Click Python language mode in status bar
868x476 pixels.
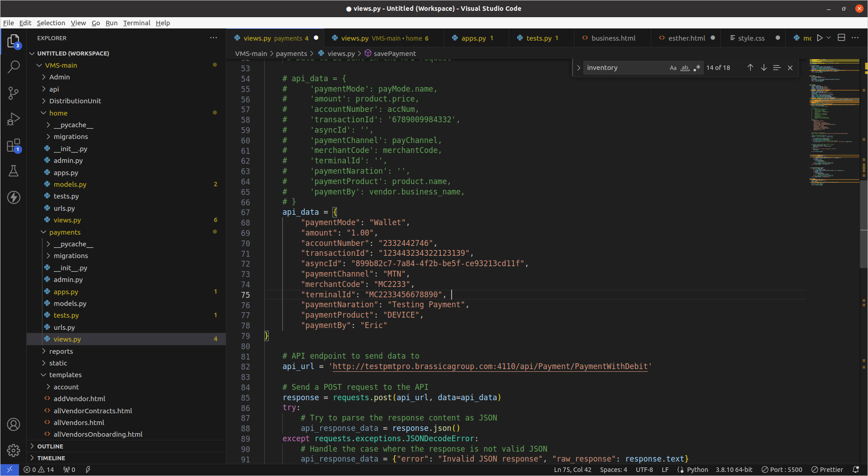click(x=697, y=470)
